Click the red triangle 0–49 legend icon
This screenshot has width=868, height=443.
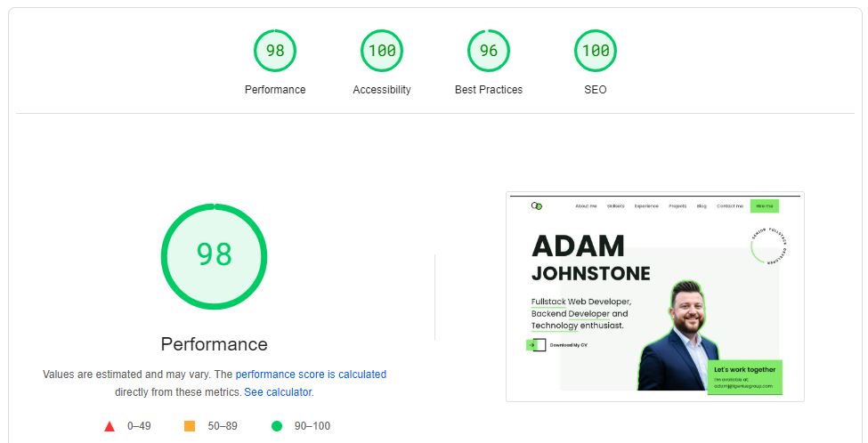click(110, 426)
